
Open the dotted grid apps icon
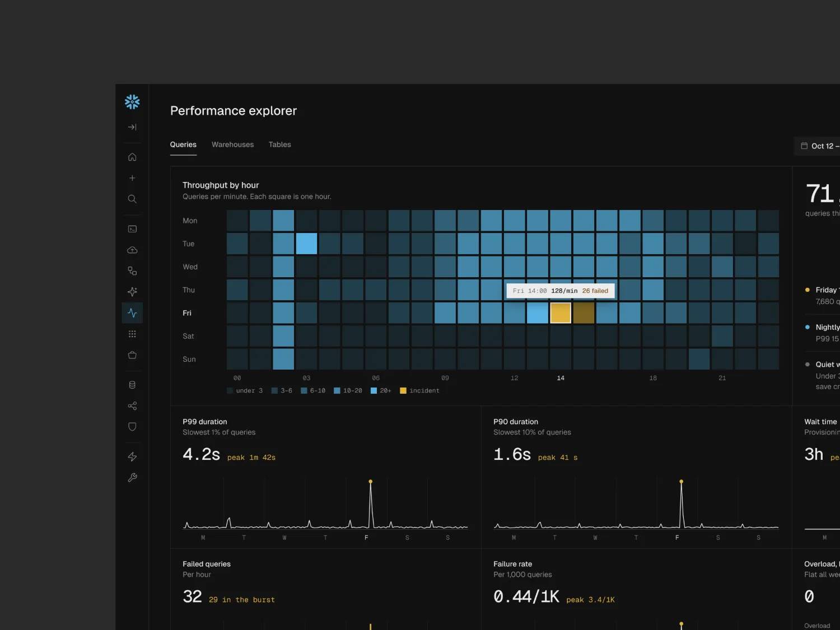click(132, 334)
